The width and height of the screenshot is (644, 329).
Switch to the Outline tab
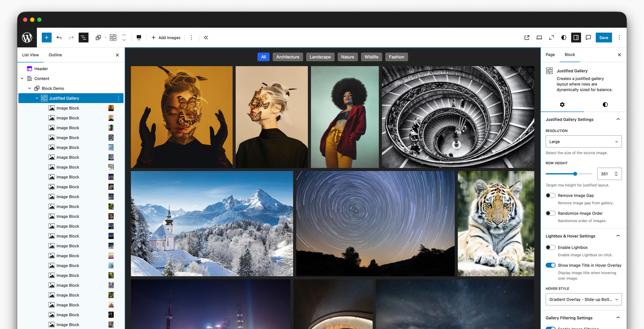[x=55, y=55]
